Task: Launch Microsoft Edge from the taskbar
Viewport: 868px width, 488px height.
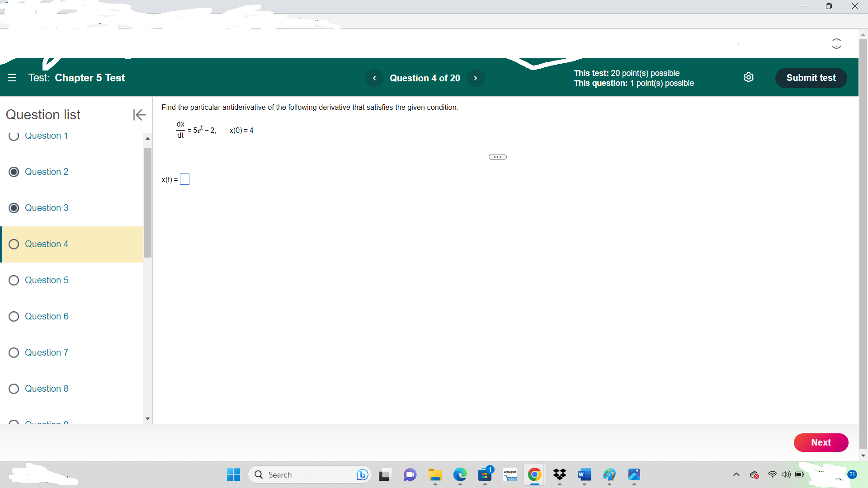Action: pos(460,475)
